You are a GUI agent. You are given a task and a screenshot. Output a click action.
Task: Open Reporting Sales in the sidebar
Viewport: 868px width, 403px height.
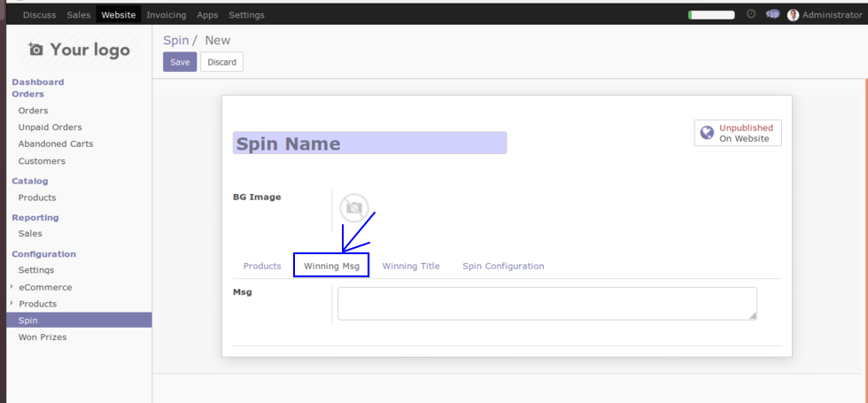point(30,234)
